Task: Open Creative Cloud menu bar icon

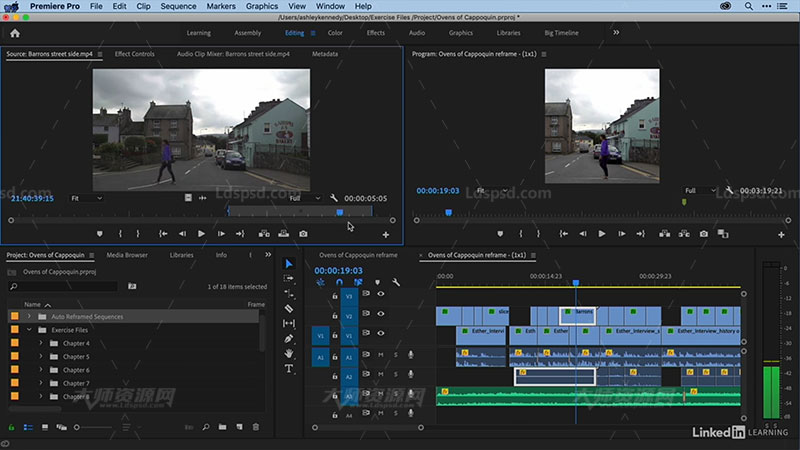Action: pyautogui.click(x=726, y=6)
